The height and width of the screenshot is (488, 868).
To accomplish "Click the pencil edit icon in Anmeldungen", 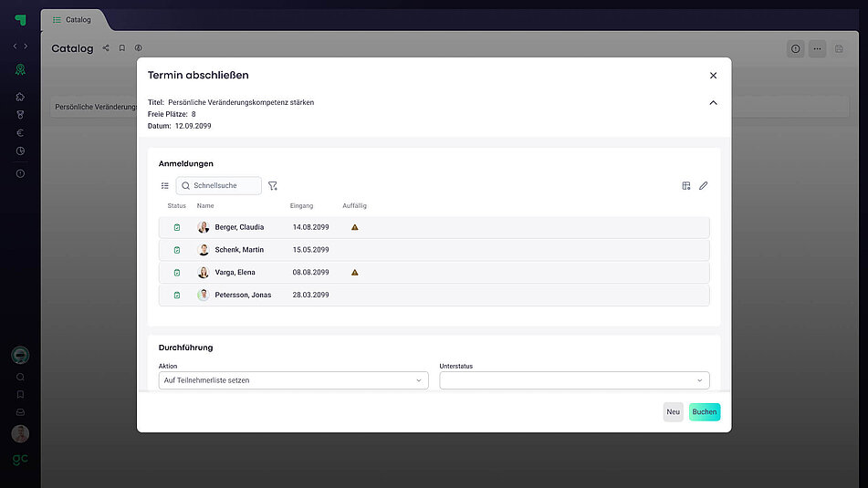I will 703,186.
